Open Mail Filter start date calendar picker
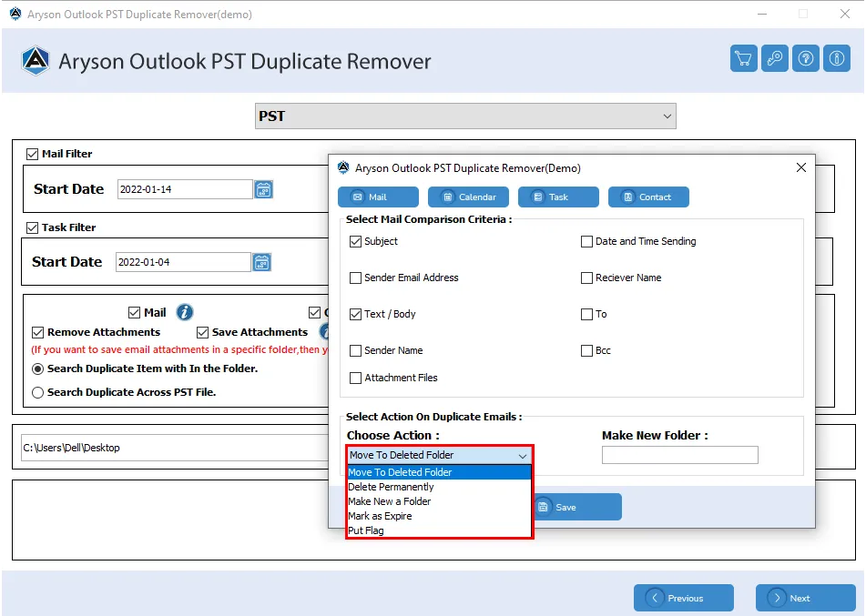Screen dimensions: 866x616 (263, 189)
